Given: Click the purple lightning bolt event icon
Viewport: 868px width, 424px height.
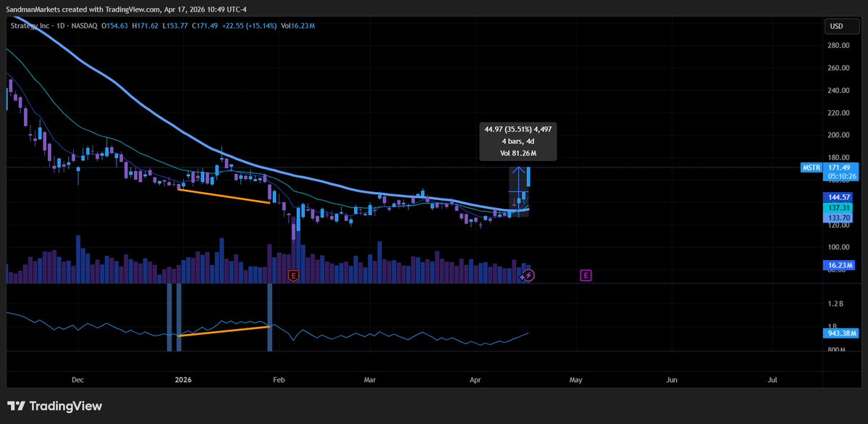Looking at the screenshot, I should [529, 275].
